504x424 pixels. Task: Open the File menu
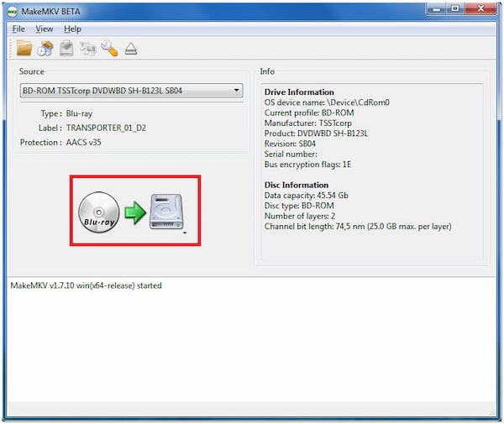pyautogui.click(x=18, y=29)
